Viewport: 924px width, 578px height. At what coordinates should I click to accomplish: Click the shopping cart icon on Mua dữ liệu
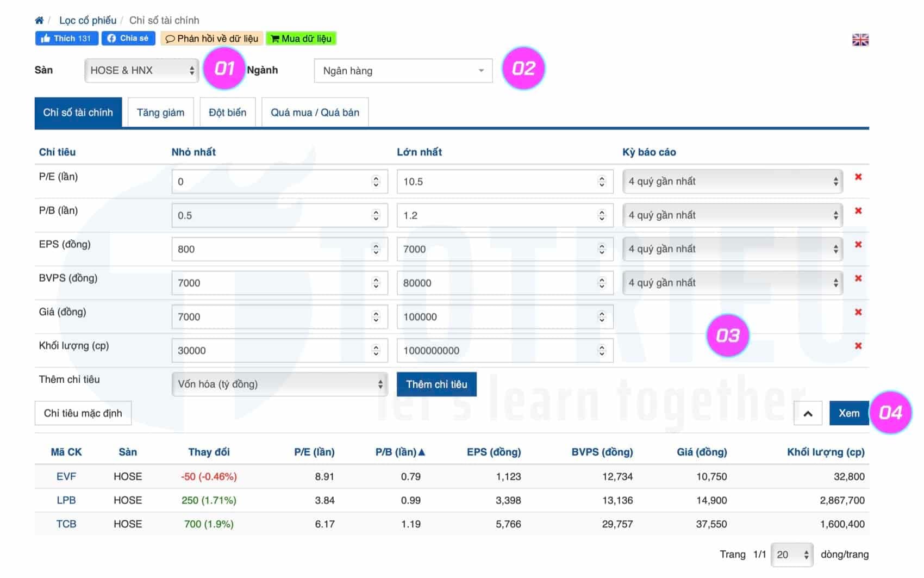click(x=277, y=38)
